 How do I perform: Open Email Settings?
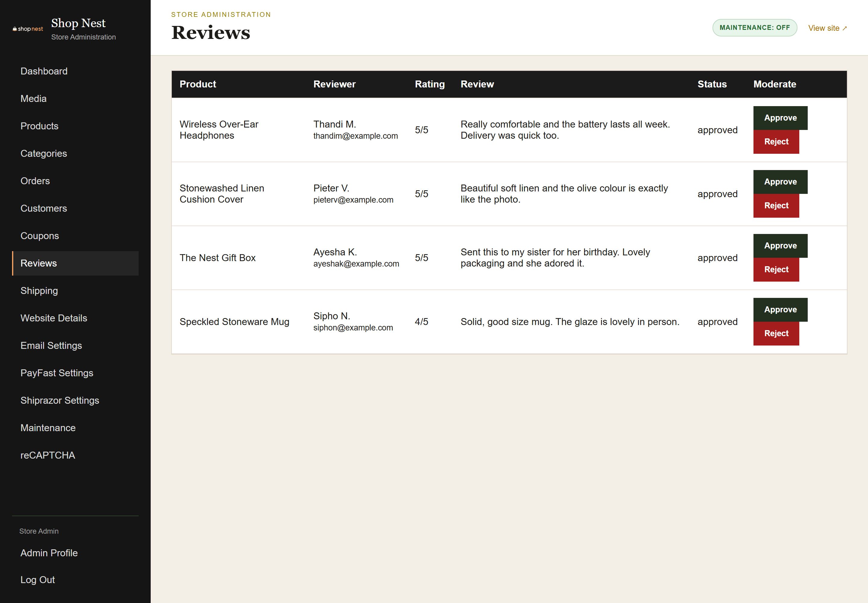click(75, 346)
